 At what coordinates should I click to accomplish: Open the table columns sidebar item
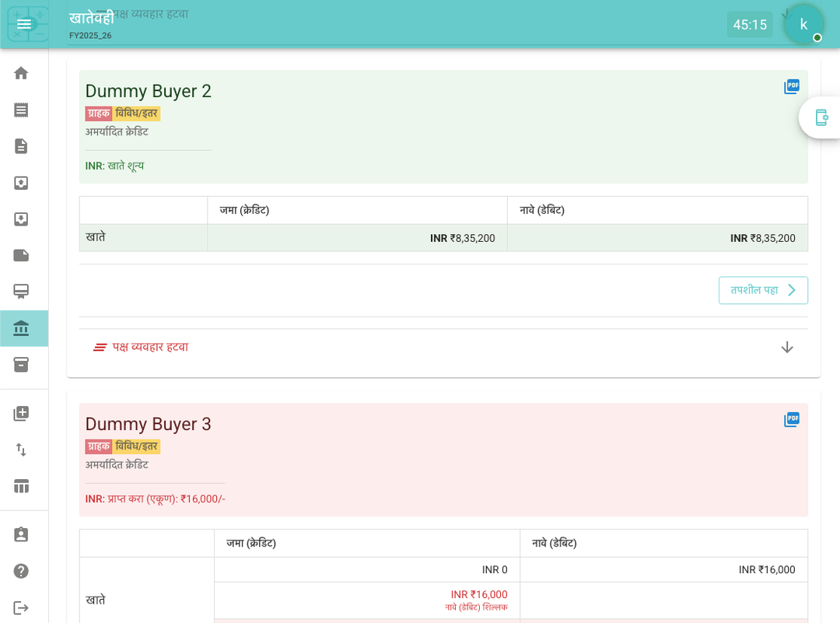click(x=21, y=486)
